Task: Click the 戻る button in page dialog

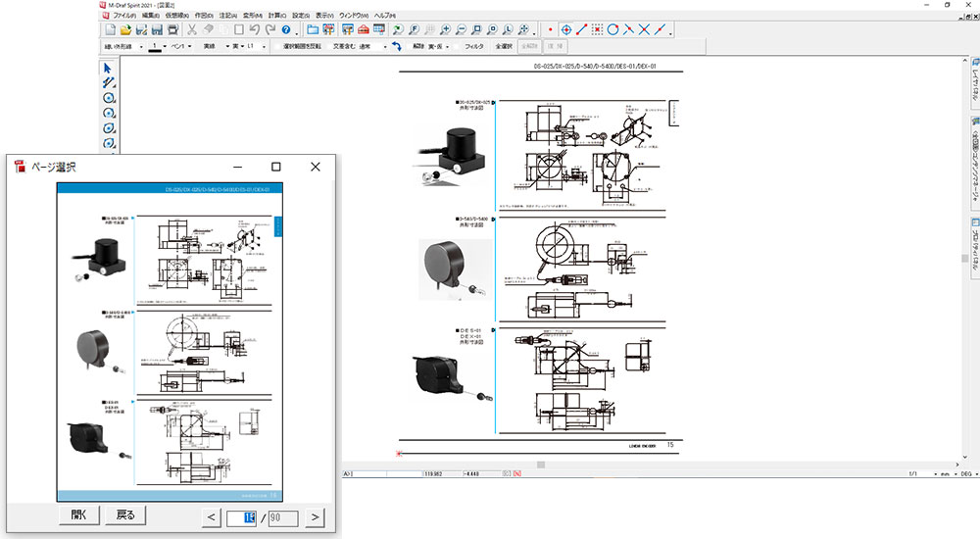Action: click(x=126, y=515)
